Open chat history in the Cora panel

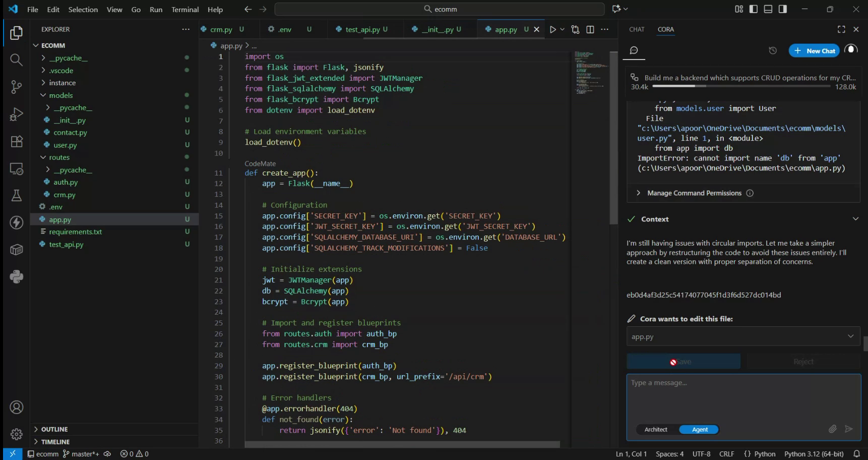(772, 50)
